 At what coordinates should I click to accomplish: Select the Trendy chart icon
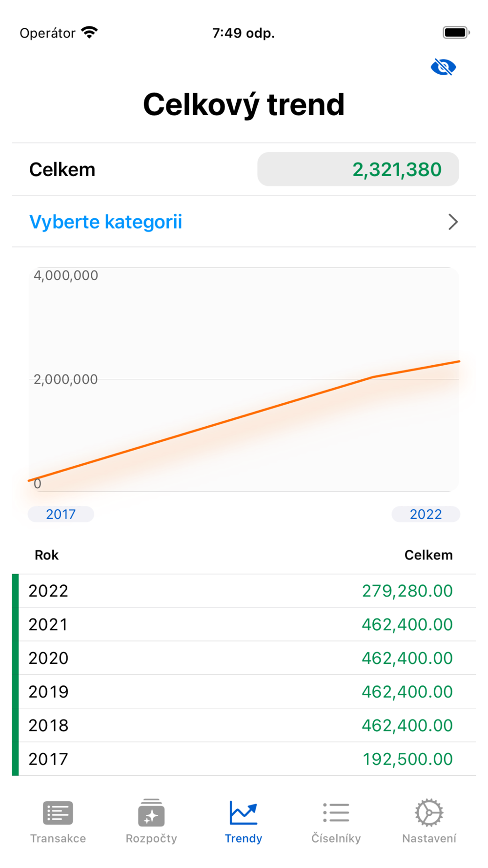[244, 813]
